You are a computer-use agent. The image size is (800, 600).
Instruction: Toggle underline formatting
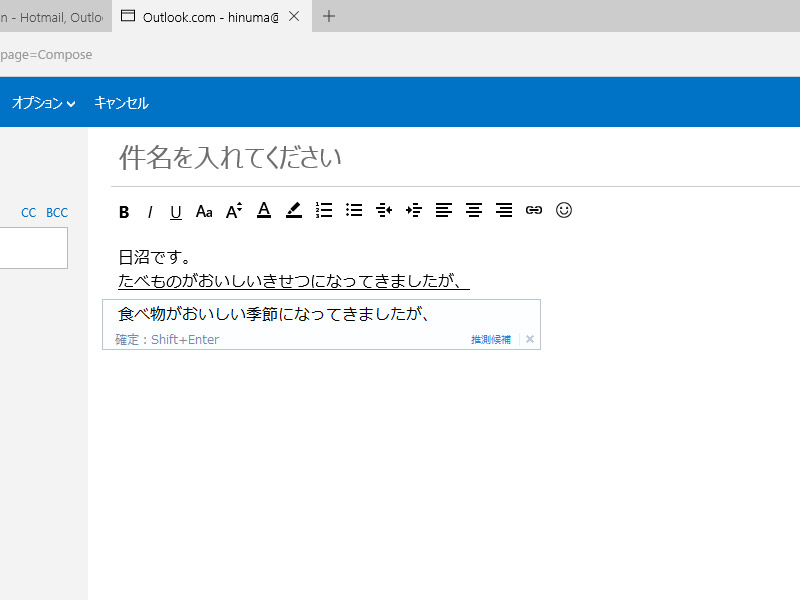pos(176,211)
